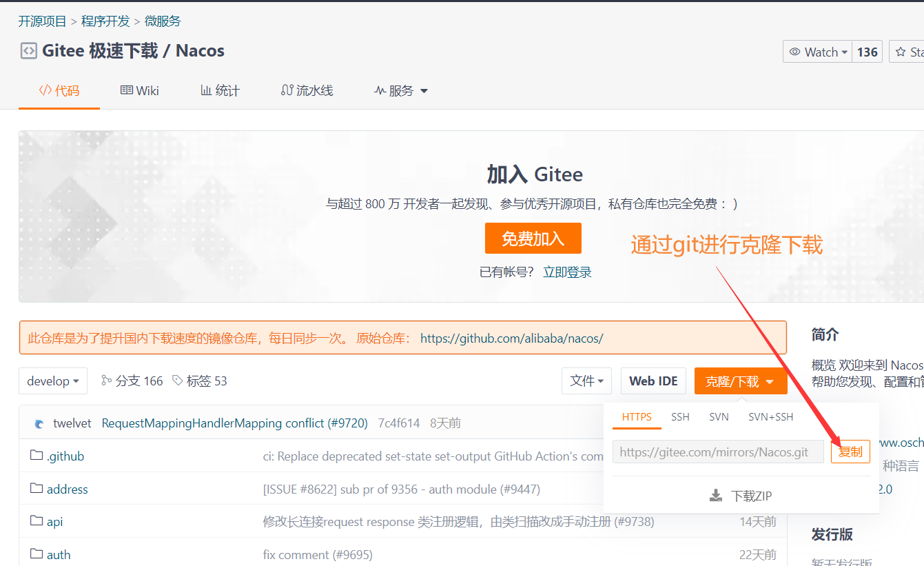The height and width of the screenshot is (566, 924).
Task: Open the auth folder name
Action: [59, 555]
